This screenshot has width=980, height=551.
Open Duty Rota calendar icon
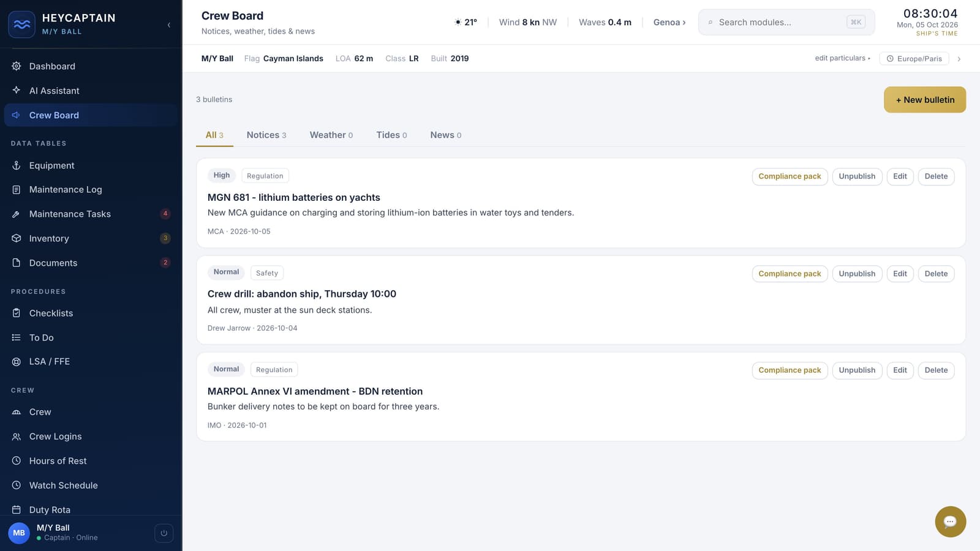point(17,509)
